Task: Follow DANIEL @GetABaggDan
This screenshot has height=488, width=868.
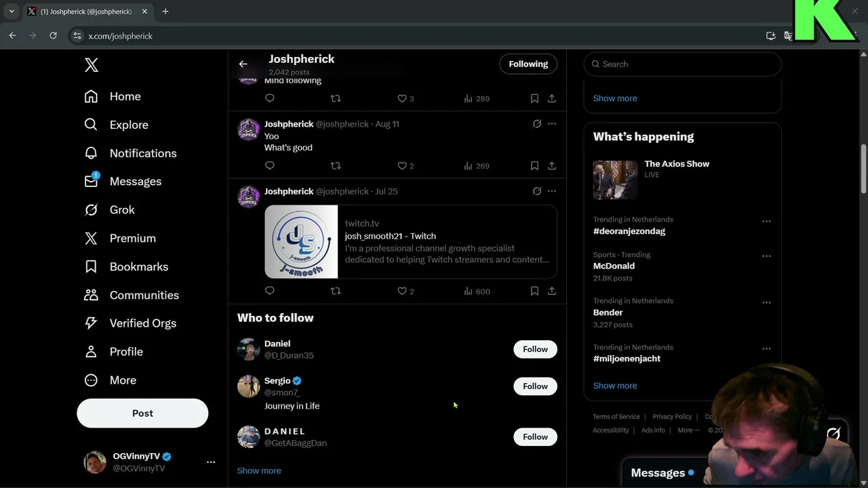Action: click(x=535, y=437)
